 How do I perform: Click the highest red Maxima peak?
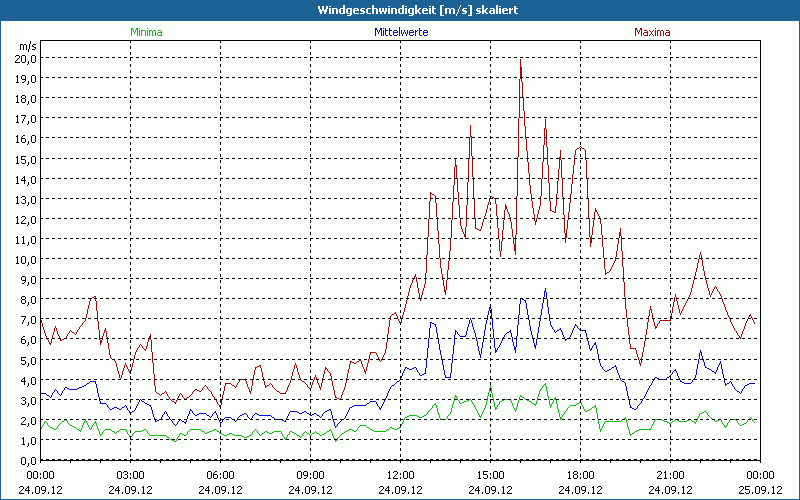pos(520,59)
